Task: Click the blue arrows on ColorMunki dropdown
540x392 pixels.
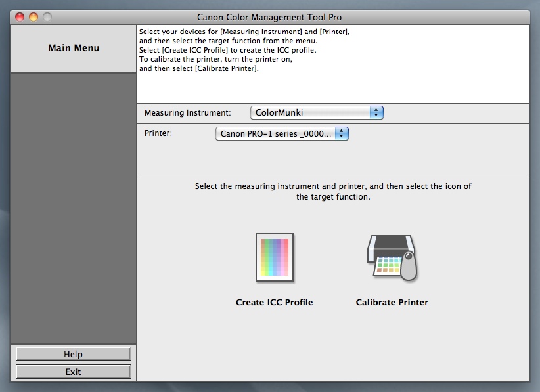Action: 376,113
